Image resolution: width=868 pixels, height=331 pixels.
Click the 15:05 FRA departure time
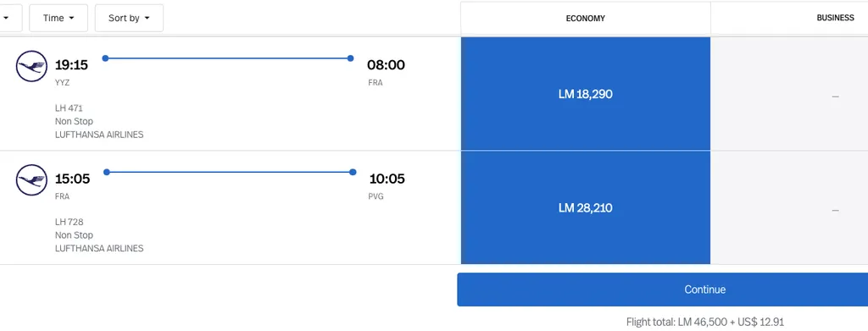(72, 179)
